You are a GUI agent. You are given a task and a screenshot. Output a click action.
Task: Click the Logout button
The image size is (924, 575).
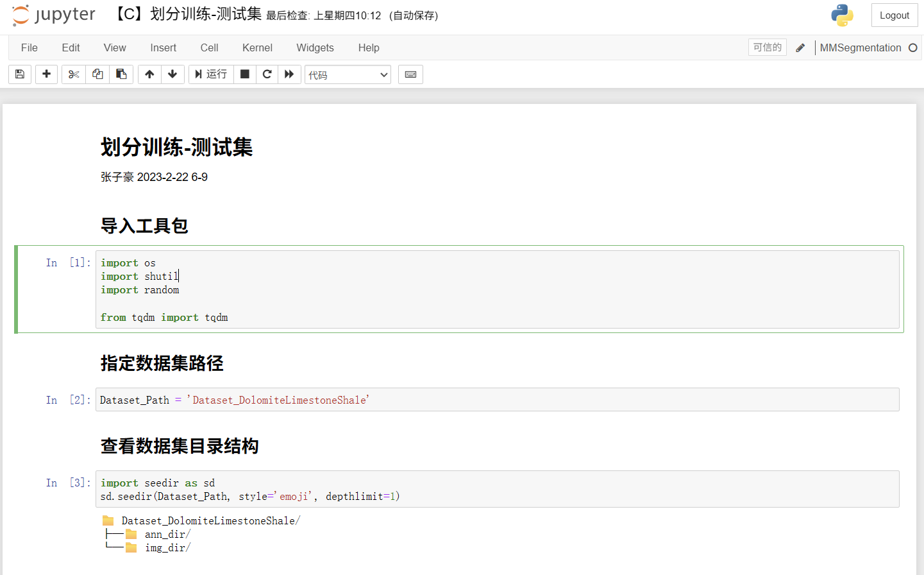(x=895, y=15)
